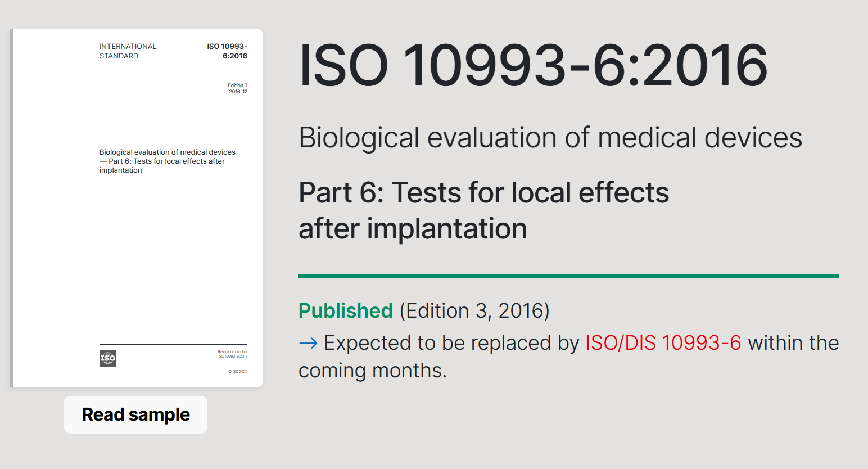The image size is (868, 469).
Task: Click Edition 3 2016-12 on the cover
Action: [x=238, y=88]
